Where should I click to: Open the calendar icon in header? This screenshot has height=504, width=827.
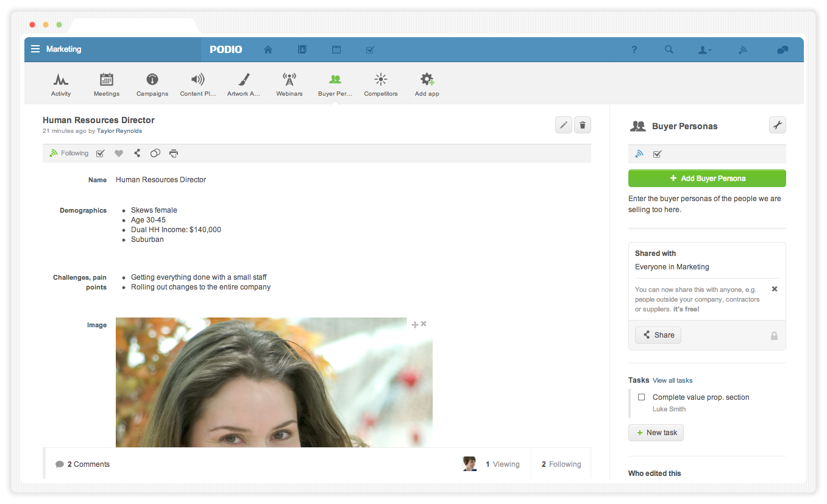tap(336, 50)
